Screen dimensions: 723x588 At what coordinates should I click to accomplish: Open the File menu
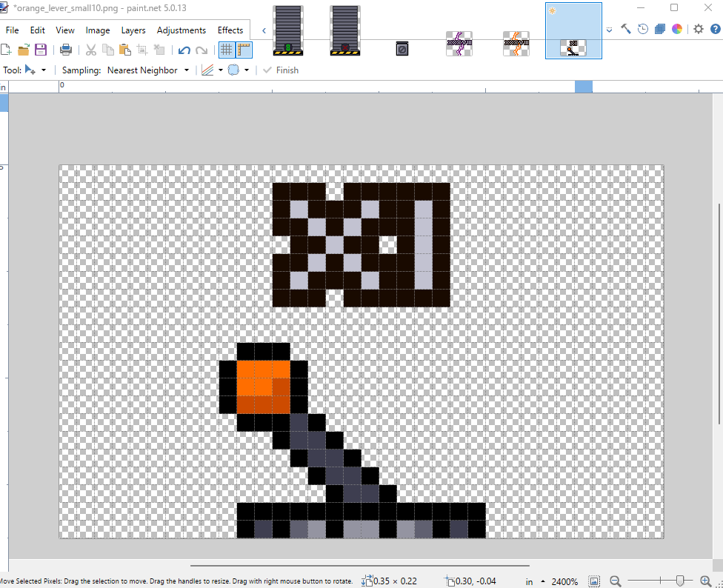click(x=12, y=30)
